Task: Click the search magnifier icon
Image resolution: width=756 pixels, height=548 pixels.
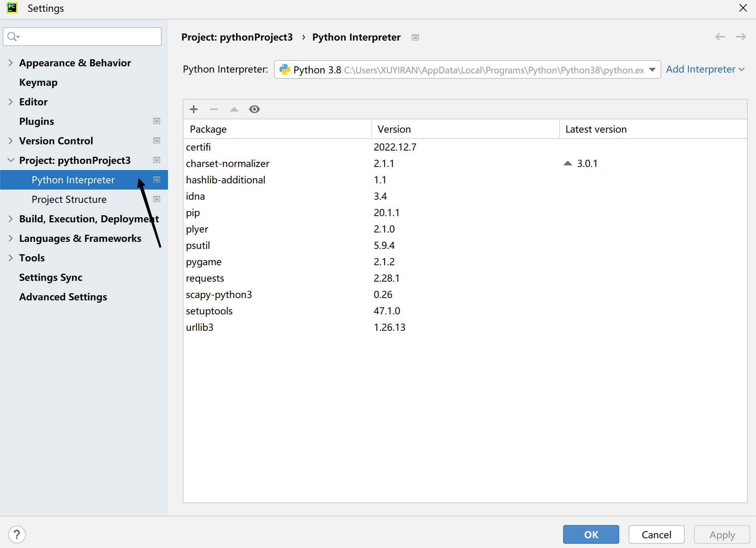Action: [x=13, y=37]
